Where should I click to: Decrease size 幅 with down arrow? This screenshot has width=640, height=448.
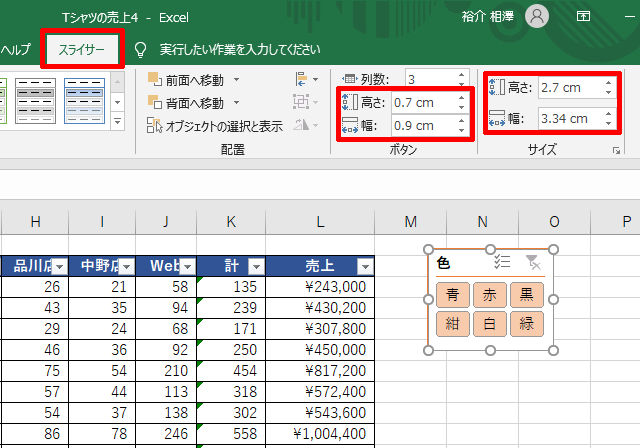click(x=609, y=123)
